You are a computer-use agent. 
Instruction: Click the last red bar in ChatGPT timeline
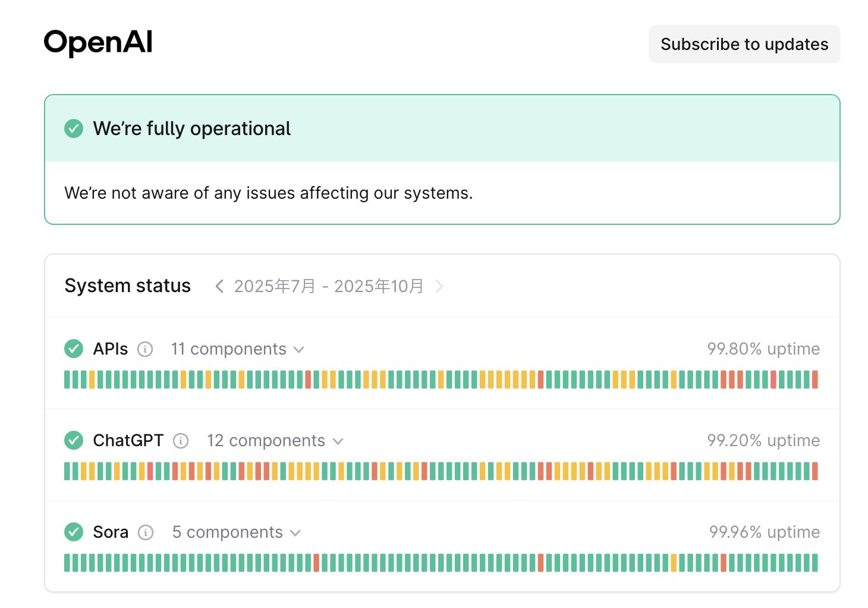click(x=814, y=471)
